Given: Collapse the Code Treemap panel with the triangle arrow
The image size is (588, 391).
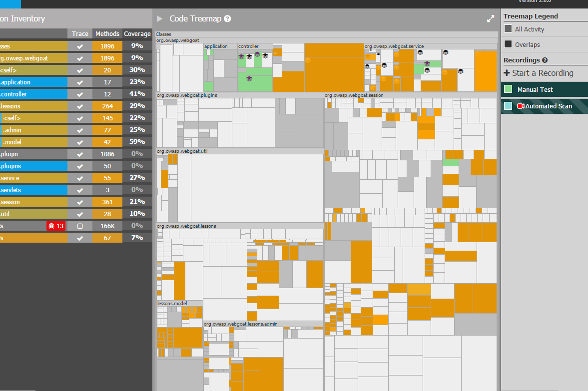Looking at the screenshot, I should (159, 19).
